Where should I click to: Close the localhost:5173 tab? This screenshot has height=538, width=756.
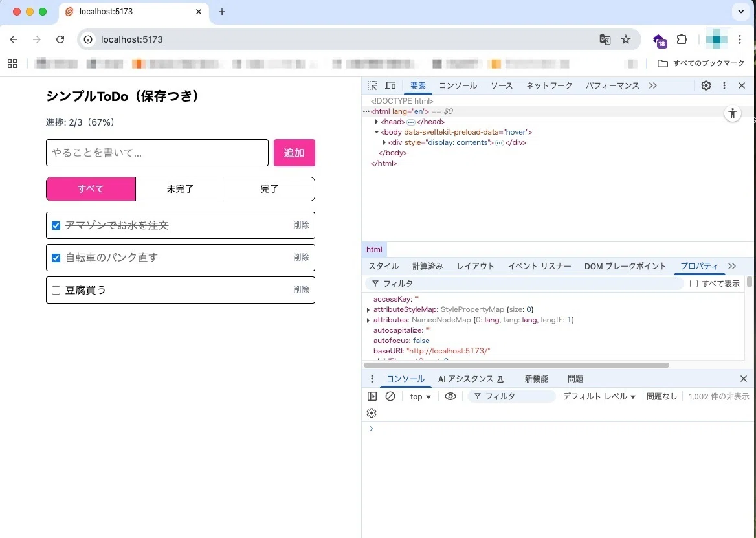[199, 12]
